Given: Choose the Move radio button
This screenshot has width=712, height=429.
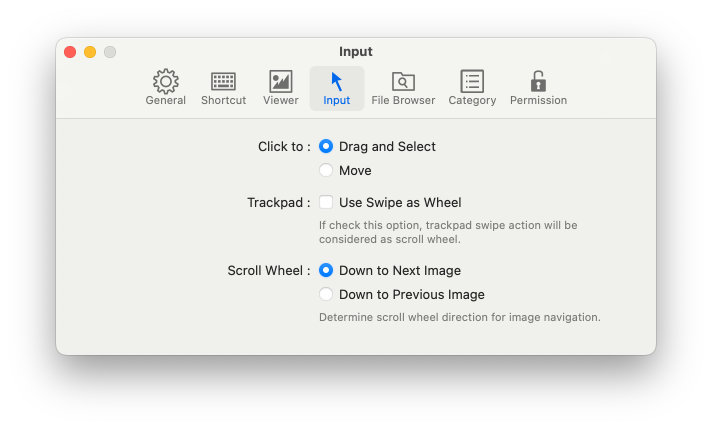Looking at the screenshot, I should (x=326, y=170).
